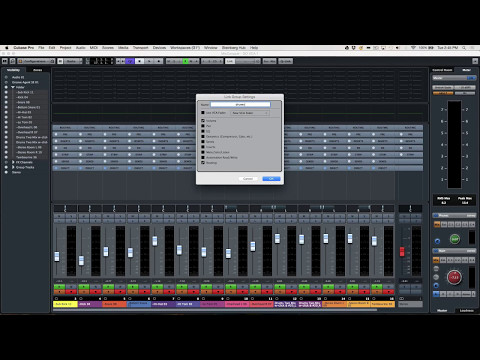
Task: Enable the Mute/Solo/Listen checkbox
Action: pyautogui.click(x=203, y=152)
